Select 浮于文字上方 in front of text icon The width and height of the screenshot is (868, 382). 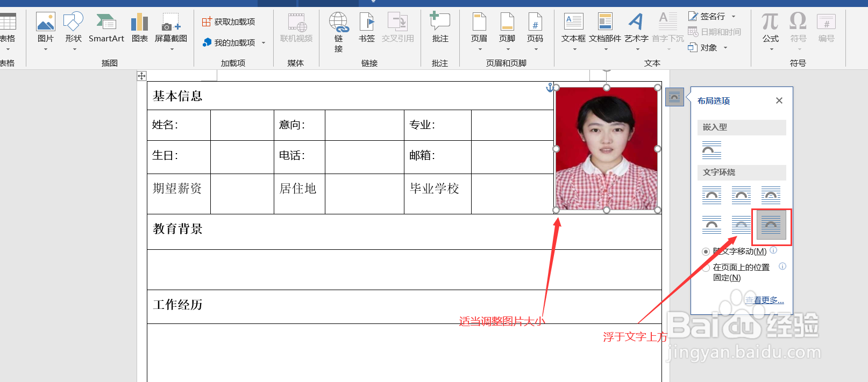tap(771, 225)
